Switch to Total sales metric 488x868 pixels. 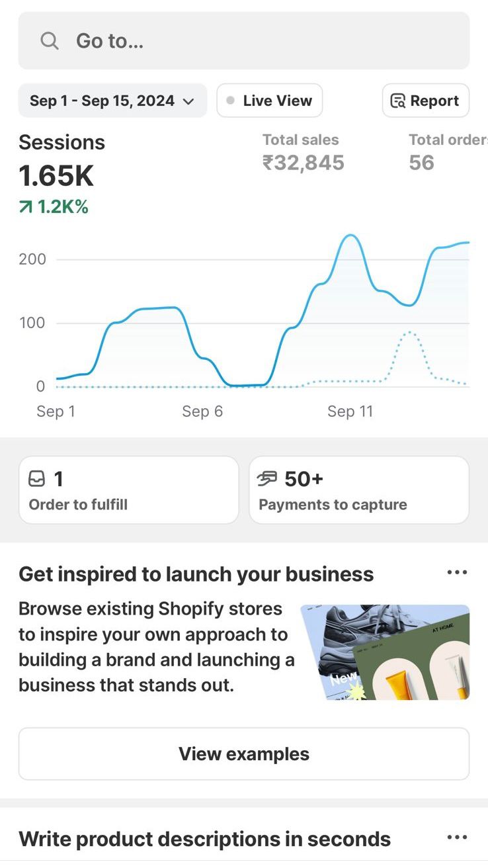click(x=303, y=153)
